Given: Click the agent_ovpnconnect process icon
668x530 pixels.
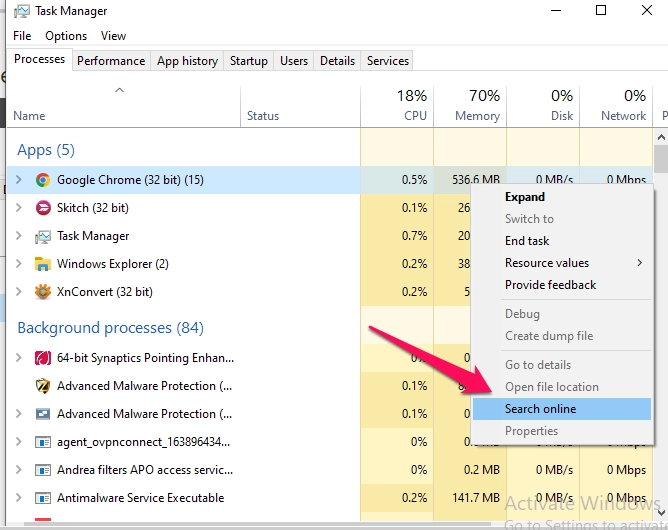Looking at the screenshot, I should (43, 442).
